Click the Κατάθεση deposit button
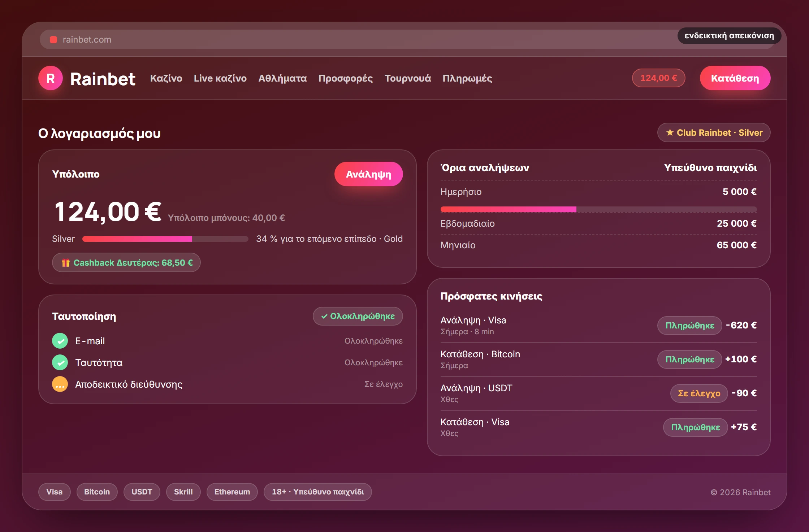Image resolution: width=809 pixels, height=532 pixels. 735,78
